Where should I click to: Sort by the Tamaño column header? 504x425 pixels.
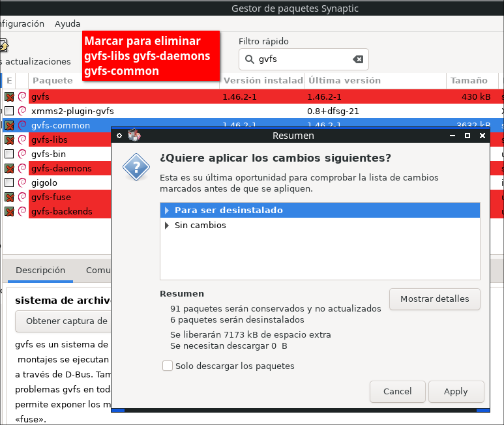(472, 81)
